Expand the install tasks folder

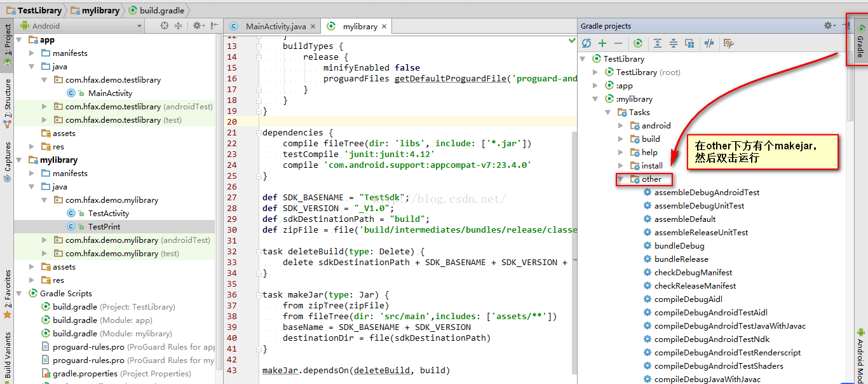click(621, 166)
